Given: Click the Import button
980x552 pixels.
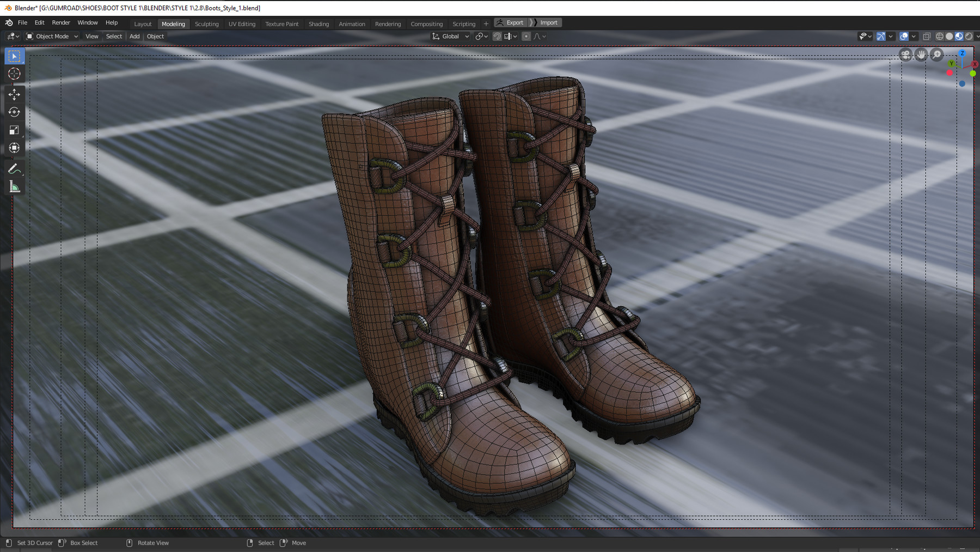Looking at the screenshot, I should coord(545,22).
